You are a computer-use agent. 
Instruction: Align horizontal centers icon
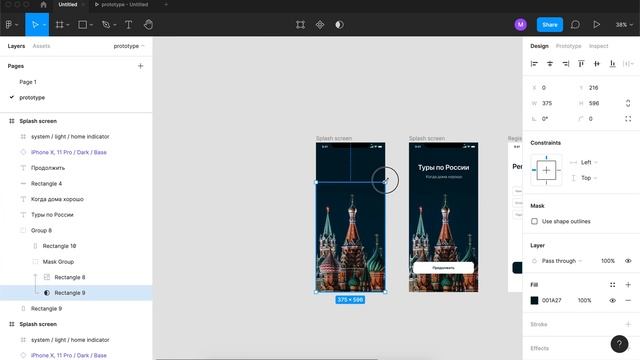(550, 64)
